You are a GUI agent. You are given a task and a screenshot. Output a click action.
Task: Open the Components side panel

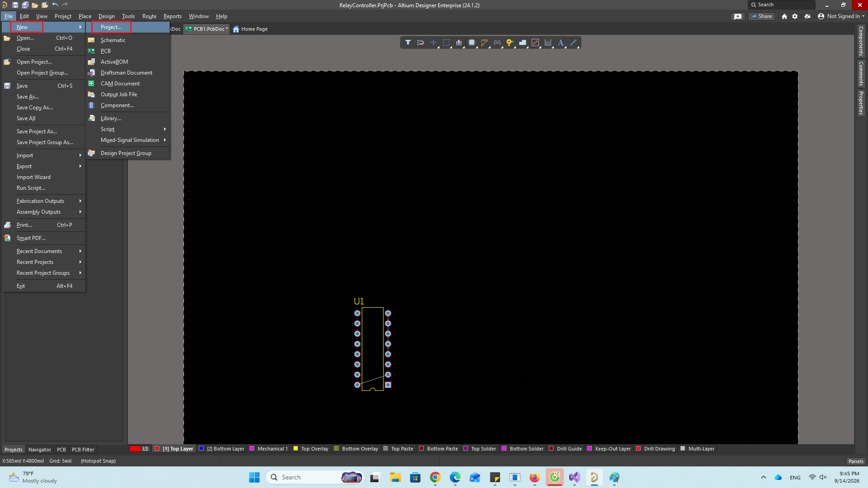pyautogui.click(x=861, y=41)
